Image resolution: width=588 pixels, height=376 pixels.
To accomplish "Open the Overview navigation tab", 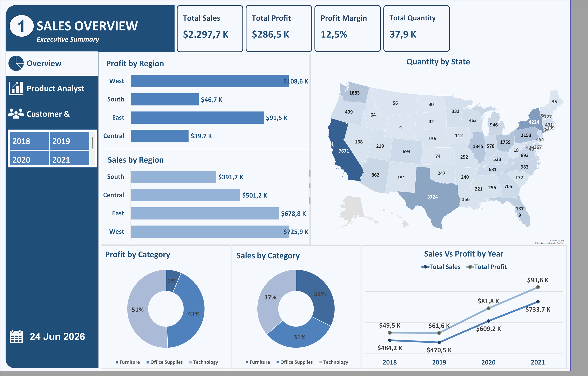I will 52,63.
